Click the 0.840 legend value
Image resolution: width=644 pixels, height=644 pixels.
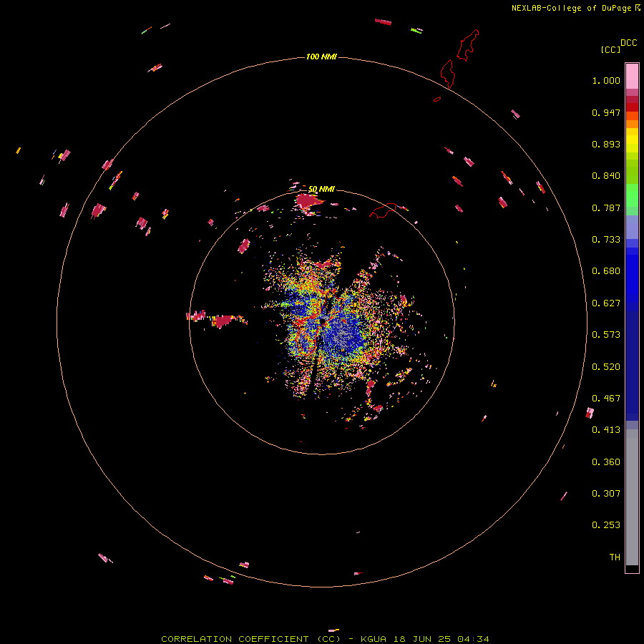tap(606, 176)
